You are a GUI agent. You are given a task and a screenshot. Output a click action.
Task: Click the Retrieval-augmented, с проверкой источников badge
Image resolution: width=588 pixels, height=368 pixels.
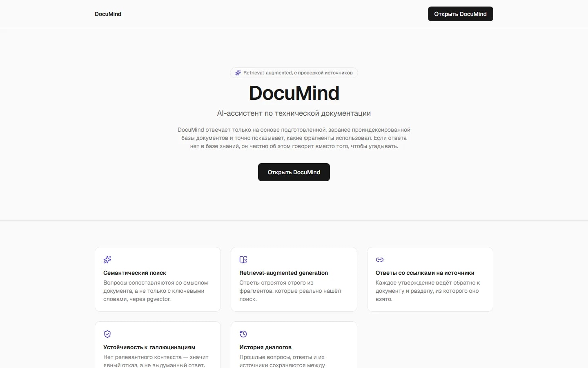294,73
